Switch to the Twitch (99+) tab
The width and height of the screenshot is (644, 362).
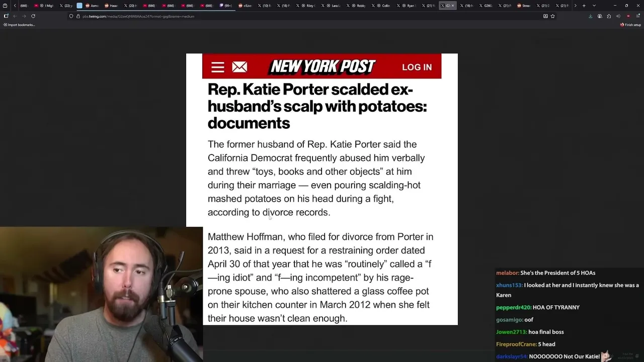[x=226, y=6]
